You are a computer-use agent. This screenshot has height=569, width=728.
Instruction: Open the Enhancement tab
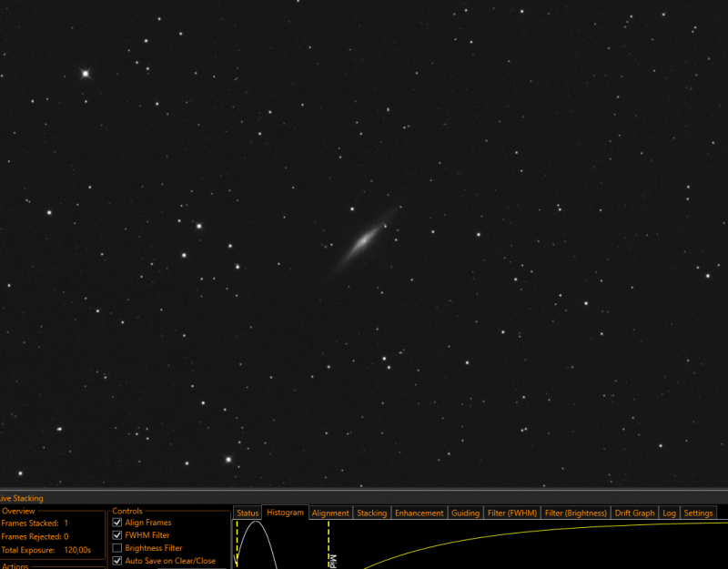(420, 513)
